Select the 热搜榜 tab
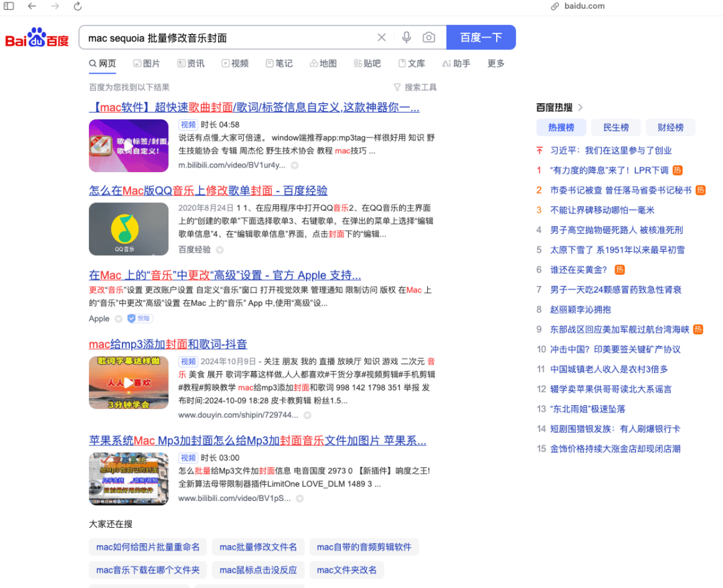Viewport: 723px width, 588px height. 561,128
